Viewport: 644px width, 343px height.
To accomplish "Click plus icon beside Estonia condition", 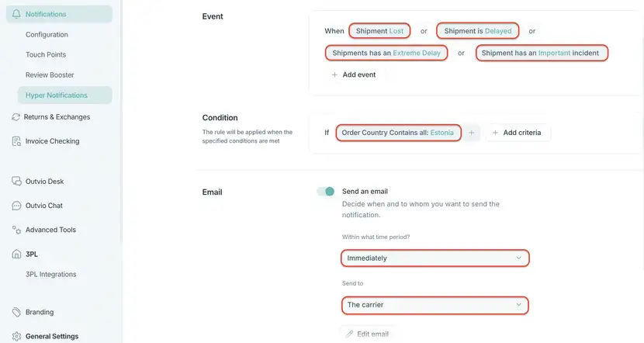I will click(472, 133).
